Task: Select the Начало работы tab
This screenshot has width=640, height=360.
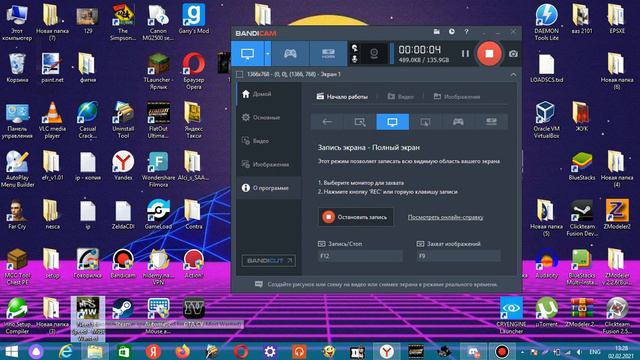Action: tap(342, 97)
